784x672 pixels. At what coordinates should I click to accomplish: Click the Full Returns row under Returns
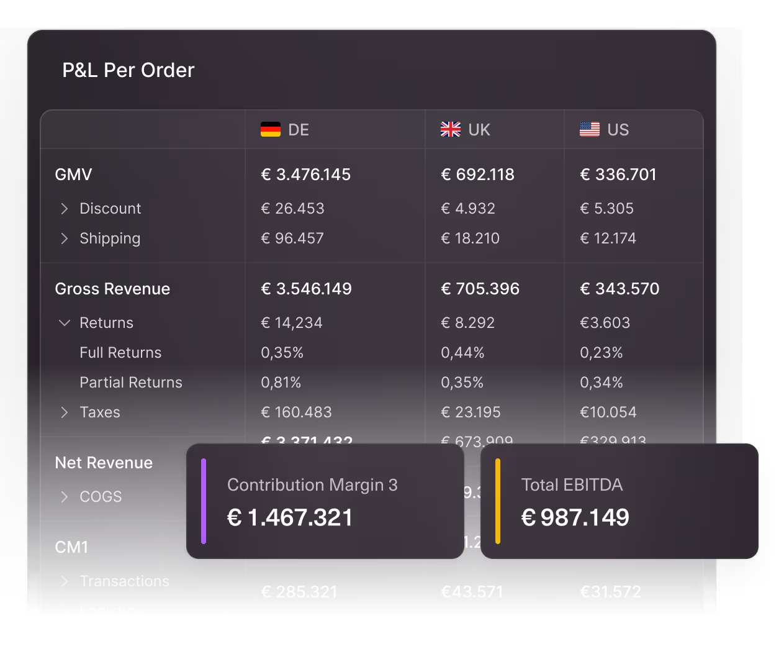(120, 353)
